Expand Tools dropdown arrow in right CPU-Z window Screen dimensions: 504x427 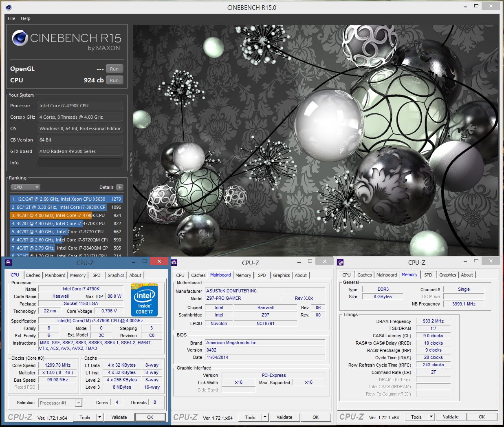pyautogui.click(x=431, y=417)
